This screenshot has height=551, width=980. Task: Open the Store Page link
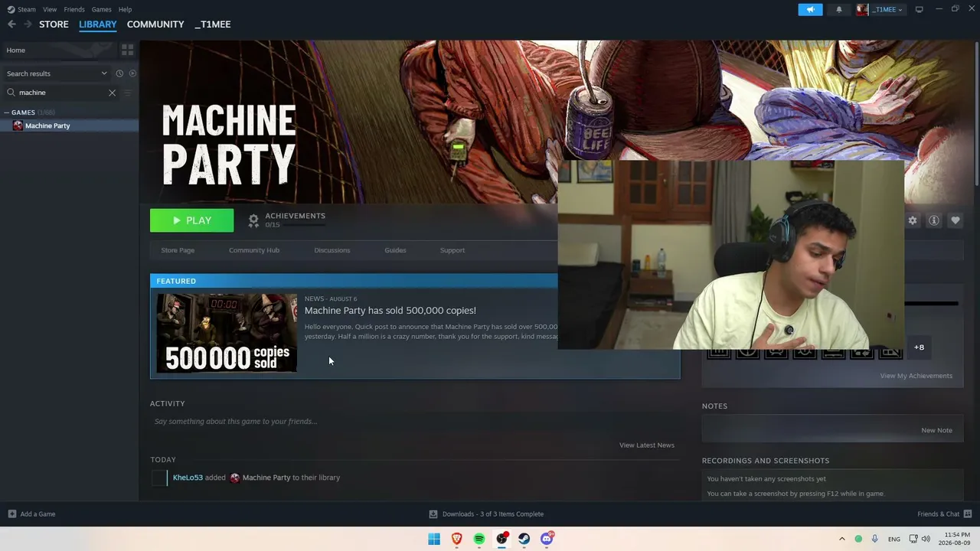tap(178, 250)
